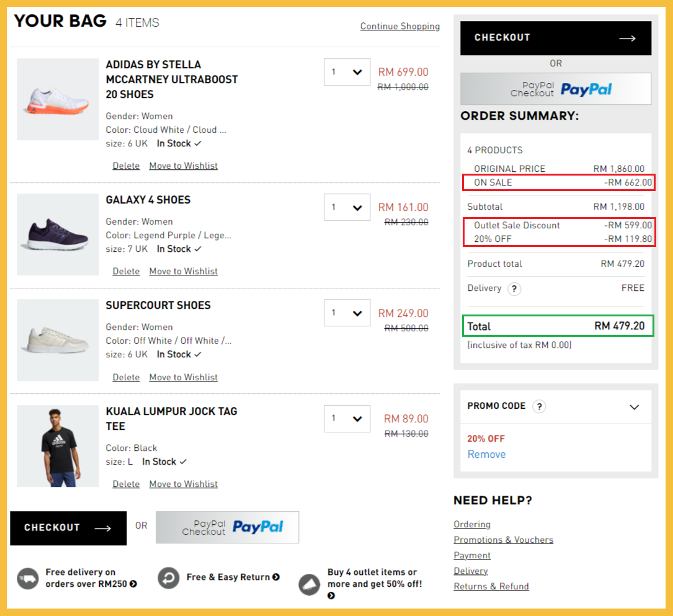Screen dimensions: 673x616
Task: Click arrow next to Free delivery over RM250
Action: [133, 584]
